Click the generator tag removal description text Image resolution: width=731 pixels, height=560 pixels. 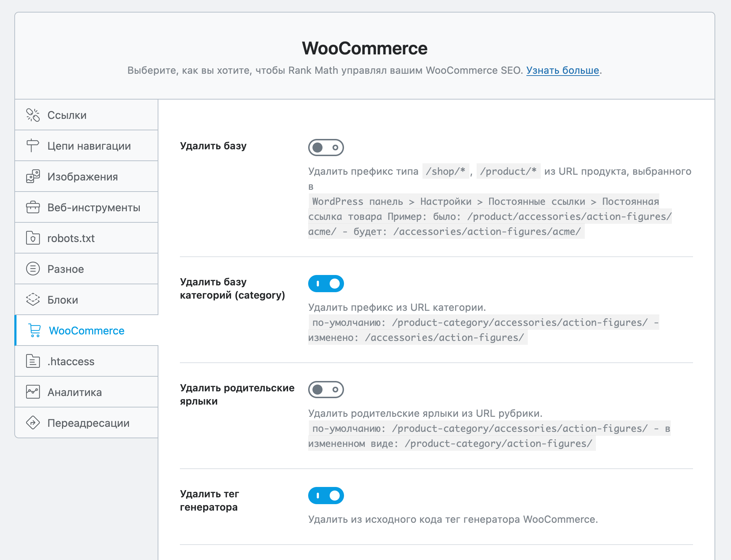(x=453, y=519)
